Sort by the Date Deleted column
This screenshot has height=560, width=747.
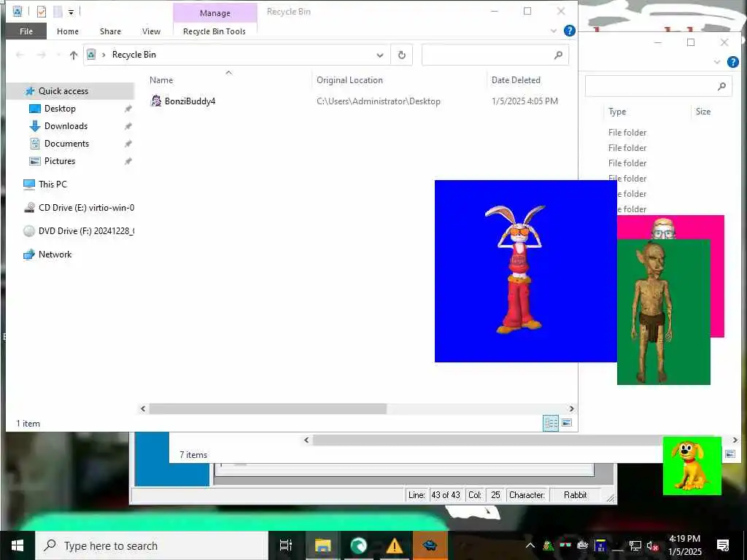point(516,80)
